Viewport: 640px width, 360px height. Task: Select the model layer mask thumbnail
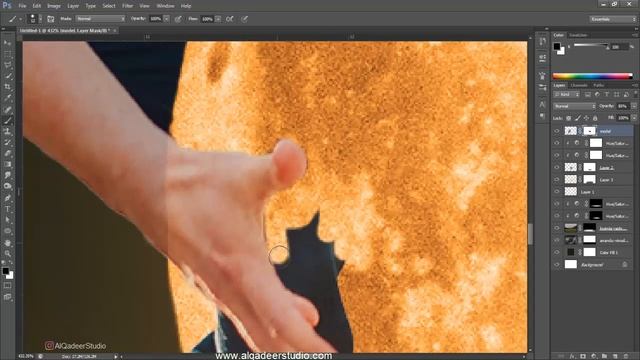(x=589, y=131)
